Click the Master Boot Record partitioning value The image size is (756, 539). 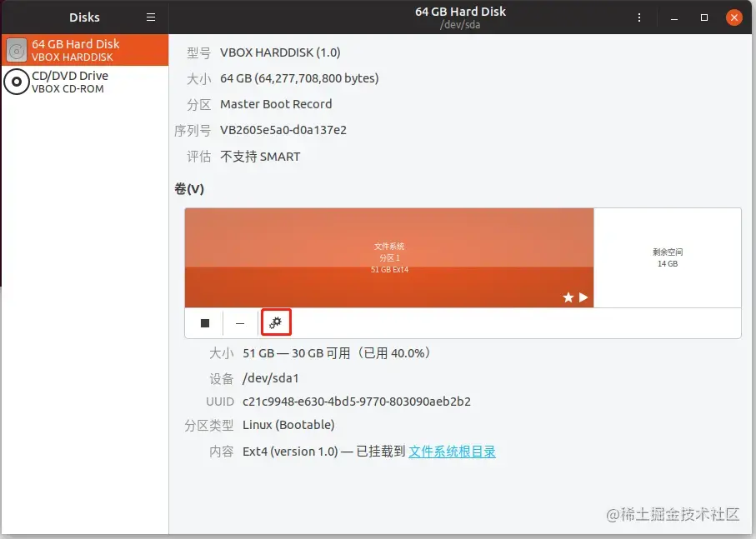(x=276, y=104)
